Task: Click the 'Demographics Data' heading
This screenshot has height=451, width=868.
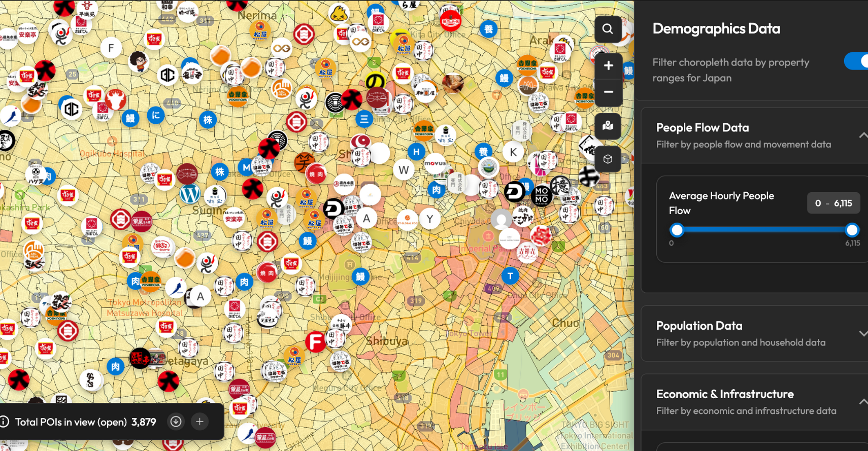Action: click(716, 28)
